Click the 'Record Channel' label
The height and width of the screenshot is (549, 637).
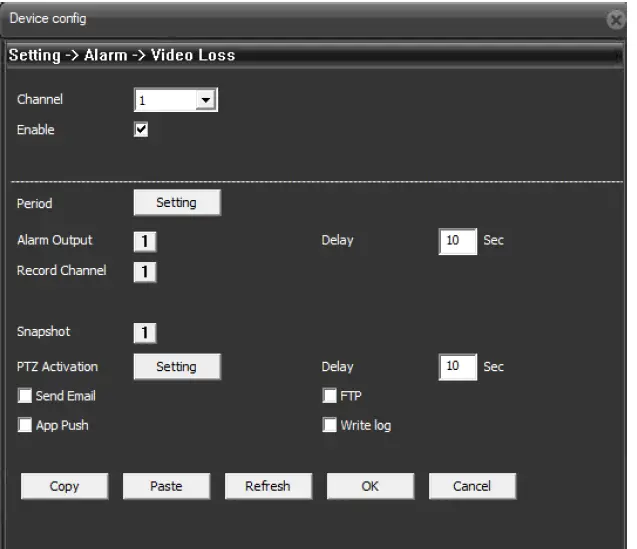pos(62,271)
